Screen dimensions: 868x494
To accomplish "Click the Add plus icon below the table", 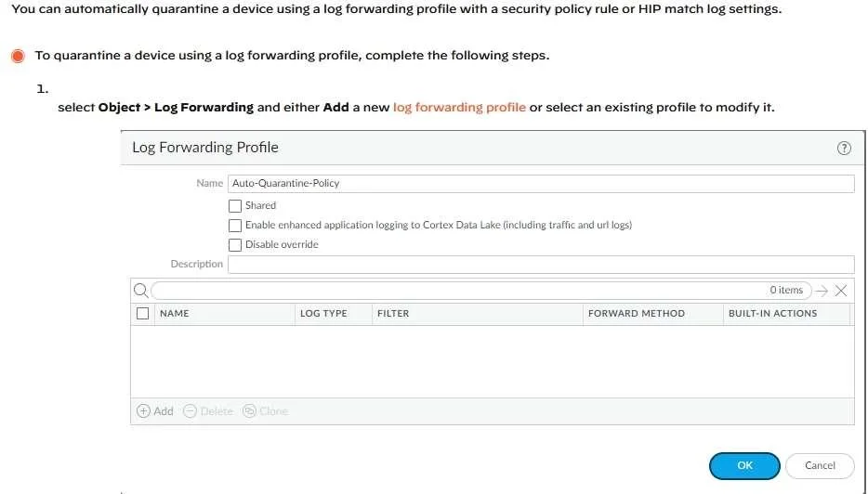I will pos(143,411).
